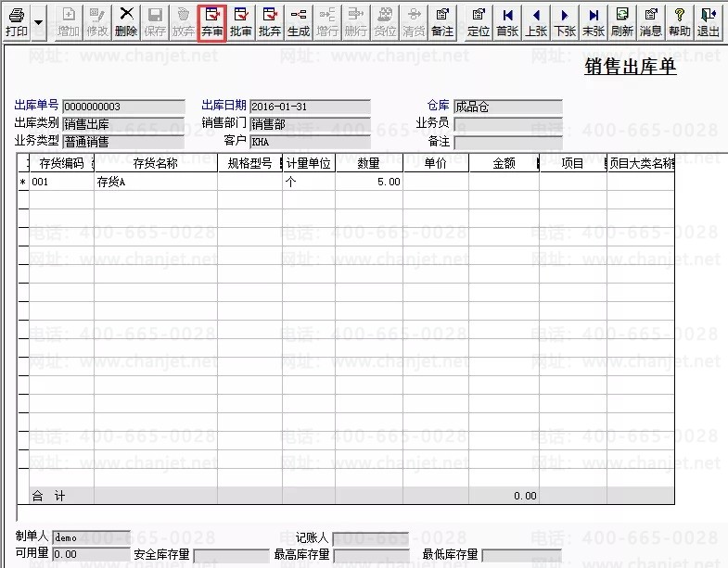Viewport: 728px width, 568px height.
Task: Click the 退出 exit button
Action: click(709, 22)
